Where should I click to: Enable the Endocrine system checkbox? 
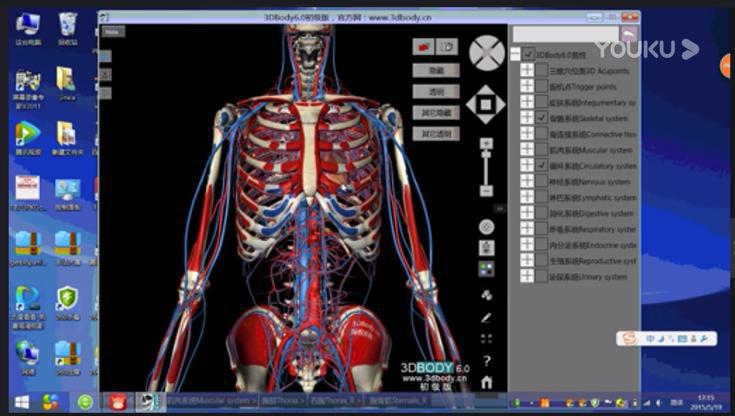(x=541, y=244)
